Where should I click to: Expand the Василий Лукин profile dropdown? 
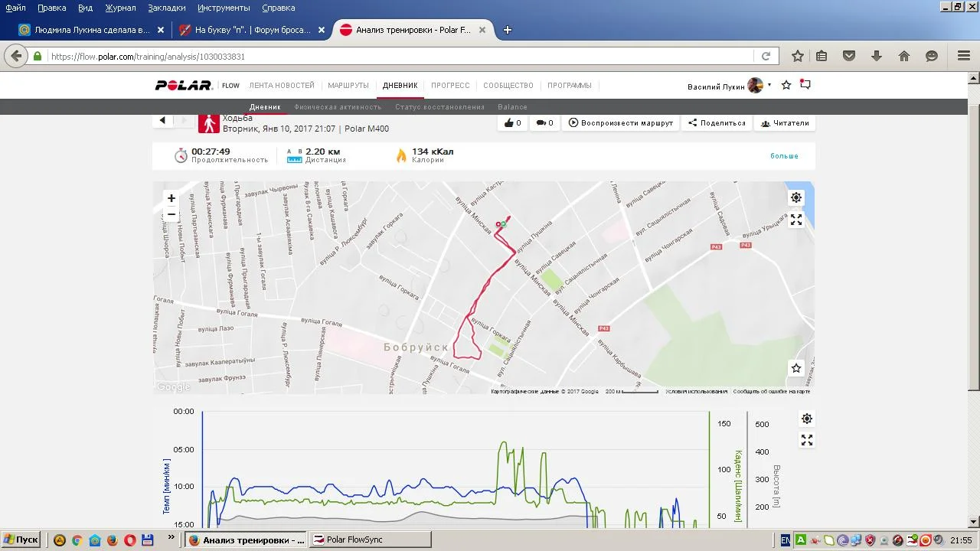click(x=769, y=86)
